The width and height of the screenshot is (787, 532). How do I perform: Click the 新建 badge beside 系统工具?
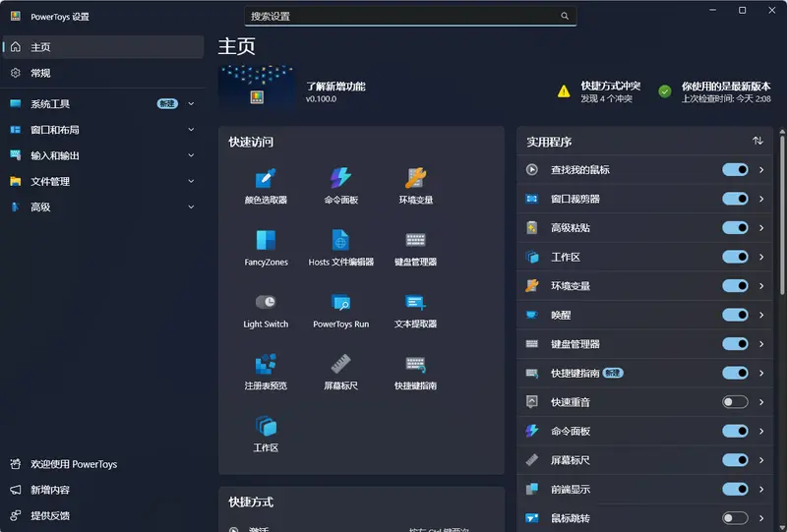tap(167, 104)
